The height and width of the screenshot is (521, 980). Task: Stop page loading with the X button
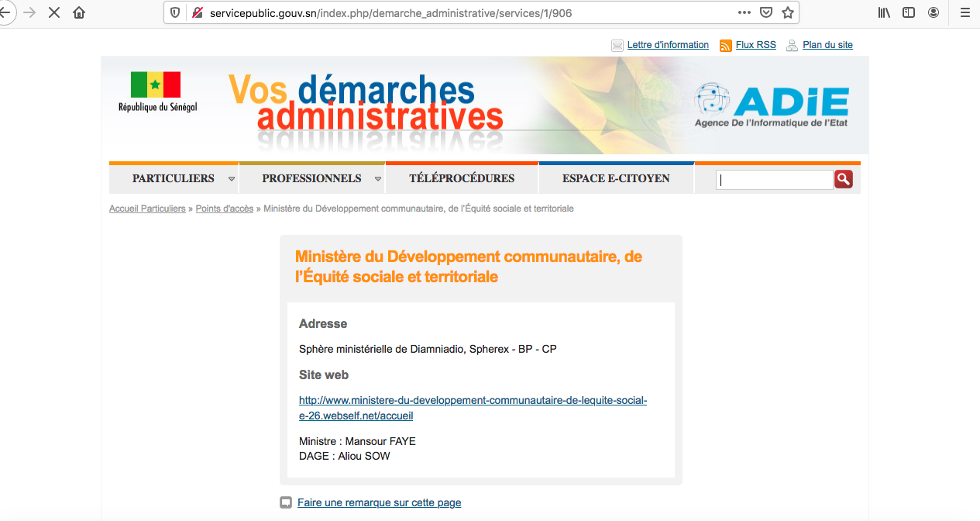click(x=54, y=12)
